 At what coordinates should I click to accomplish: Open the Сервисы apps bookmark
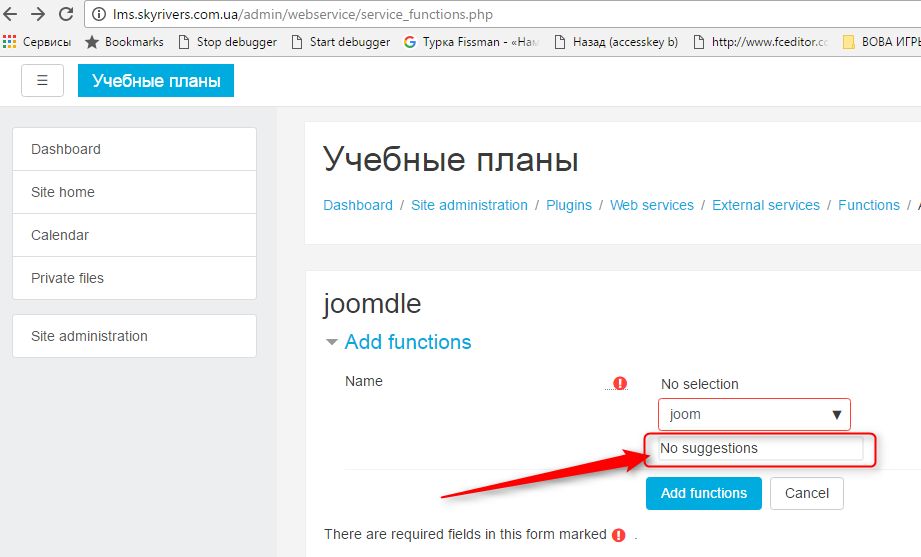click(x=37, y=42)
